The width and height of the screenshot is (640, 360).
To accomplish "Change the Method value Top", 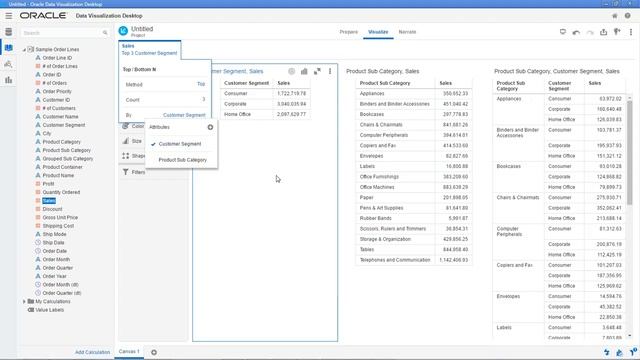I will (201, 84).
